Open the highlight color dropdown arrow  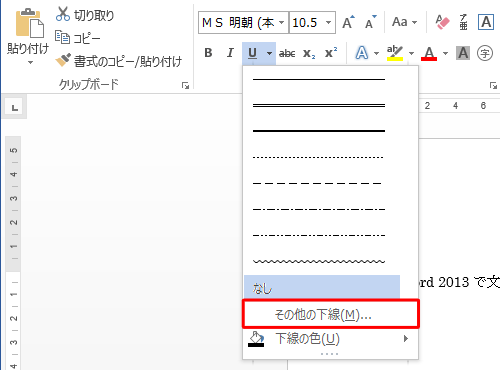(x=411, y=53)
